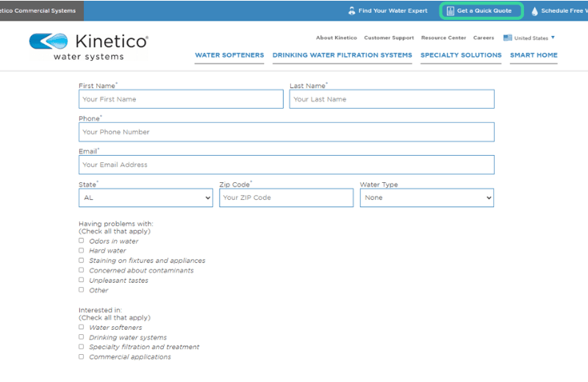Check Specialty filtration and treatment
588x382 pixels.
[81, 347]
